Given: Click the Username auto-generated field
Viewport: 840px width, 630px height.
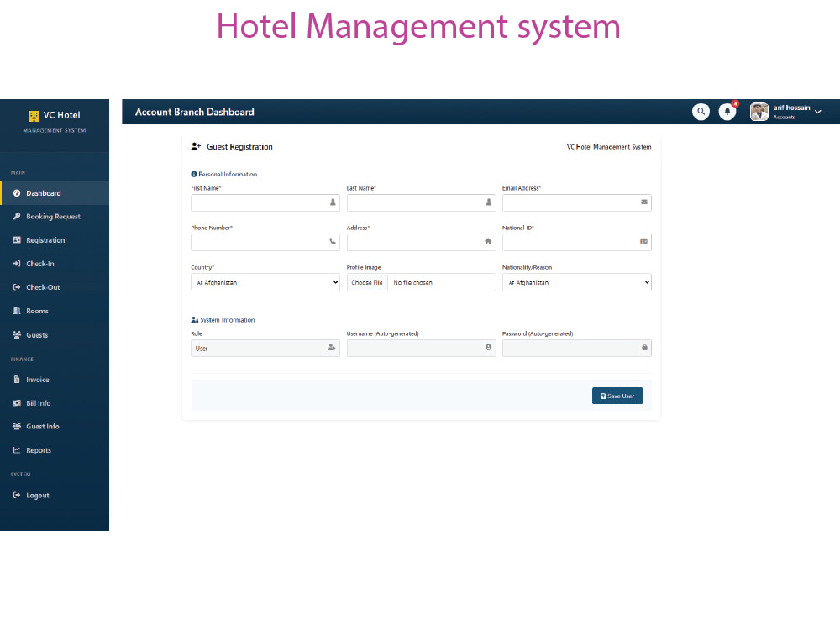Looking at the screenshot, I should pyautogui.click(x=421, y=349).
